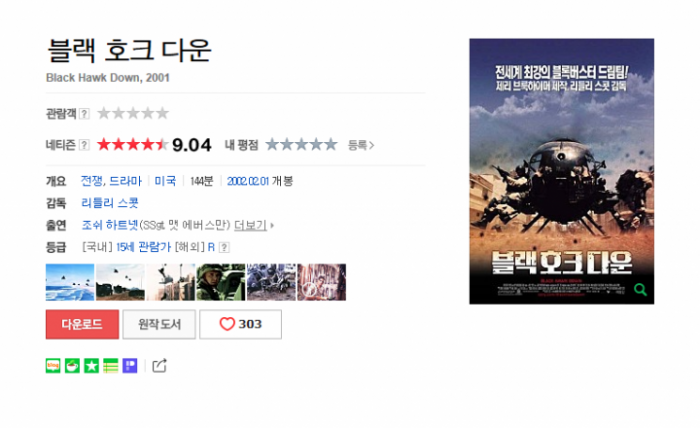The width and height of the screenshot is (700, 428).
Task: Set my rating on 내 평점 stars
Action: 301,145
